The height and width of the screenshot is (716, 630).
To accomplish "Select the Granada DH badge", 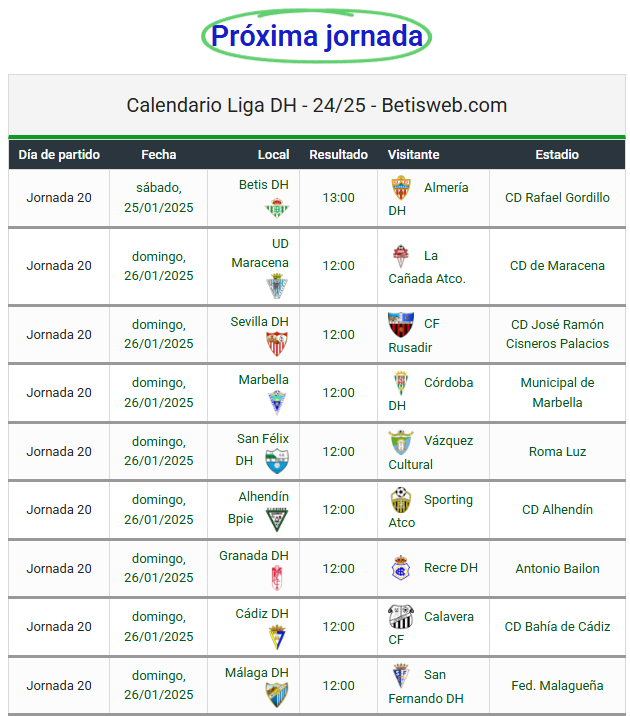I will (x=277, y=578).
